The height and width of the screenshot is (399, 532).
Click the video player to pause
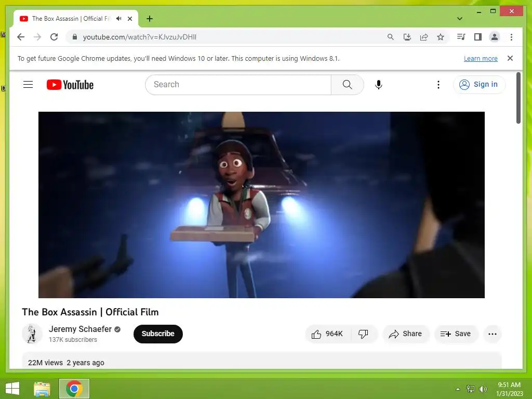point(261,205)
